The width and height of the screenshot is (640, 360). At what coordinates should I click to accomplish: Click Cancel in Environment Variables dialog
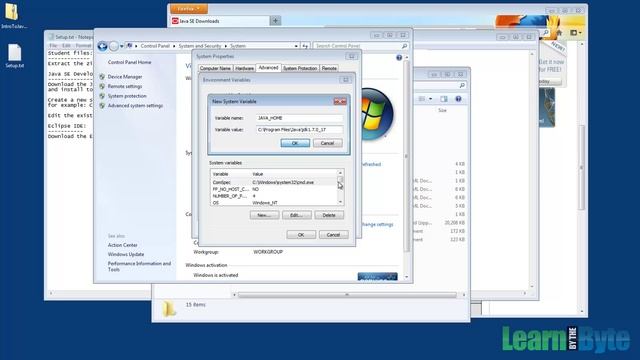[x=333, y=235]
